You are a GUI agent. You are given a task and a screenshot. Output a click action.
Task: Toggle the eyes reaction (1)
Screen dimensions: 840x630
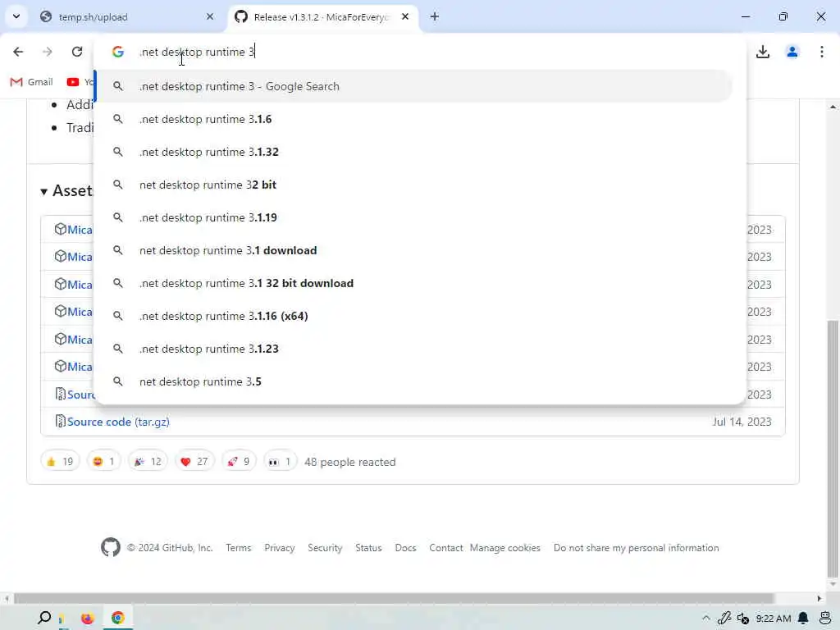click(280, 461)
